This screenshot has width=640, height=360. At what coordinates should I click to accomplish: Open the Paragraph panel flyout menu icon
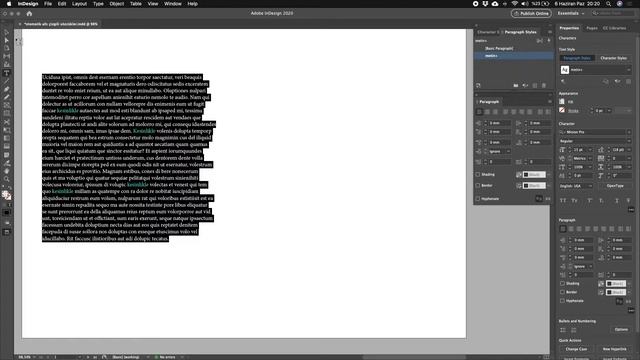[550, 102]
